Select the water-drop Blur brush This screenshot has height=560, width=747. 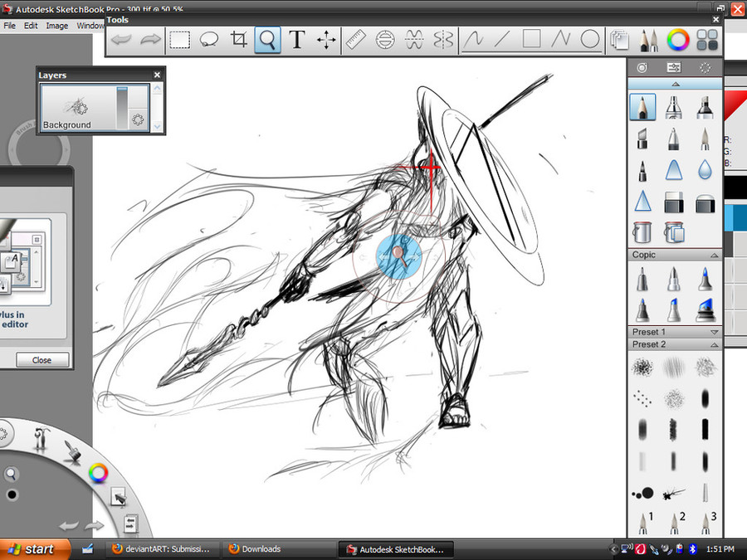coord(705,170)
